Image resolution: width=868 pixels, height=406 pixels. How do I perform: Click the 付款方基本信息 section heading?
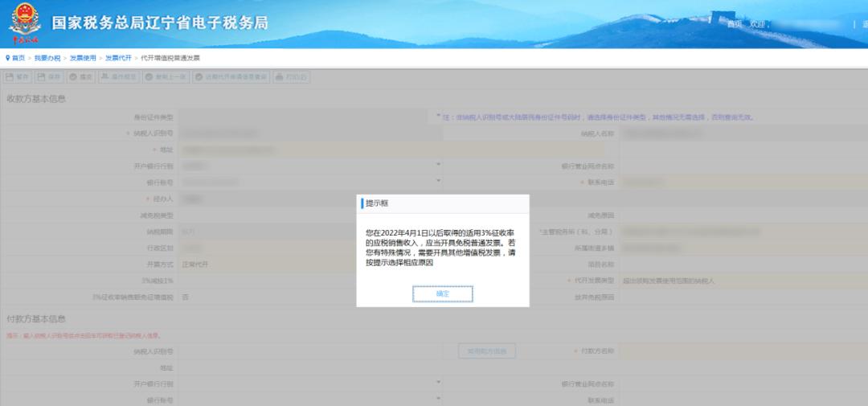click(x=36, y=319)
